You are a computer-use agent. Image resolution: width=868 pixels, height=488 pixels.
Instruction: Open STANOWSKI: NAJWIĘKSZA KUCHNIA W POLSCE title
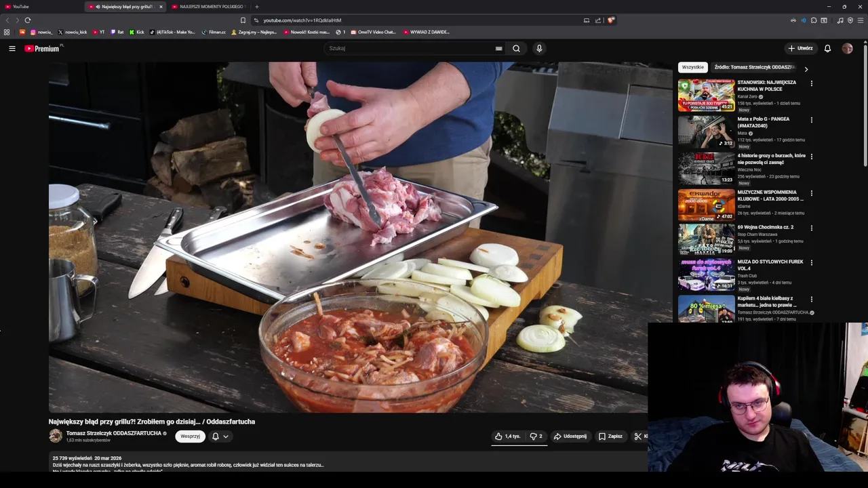tap(767, 85)
